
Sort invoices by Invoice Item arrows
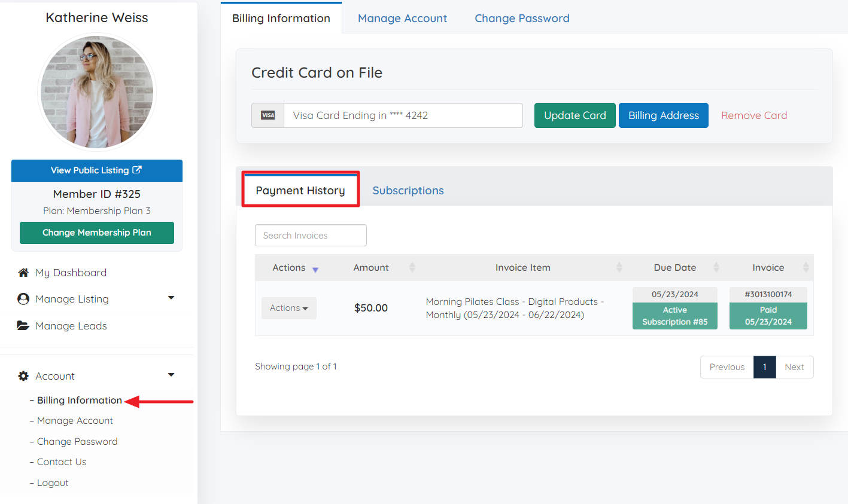point(619,267)
